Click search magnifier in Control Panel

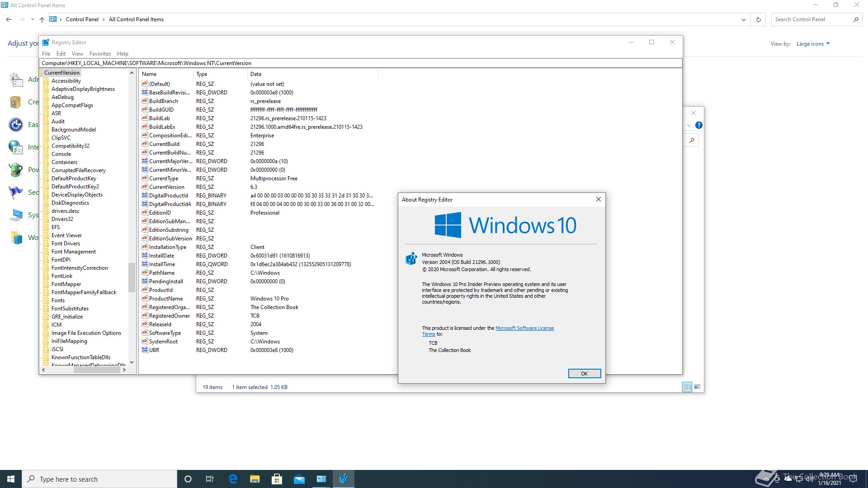(x=856, y=19)
